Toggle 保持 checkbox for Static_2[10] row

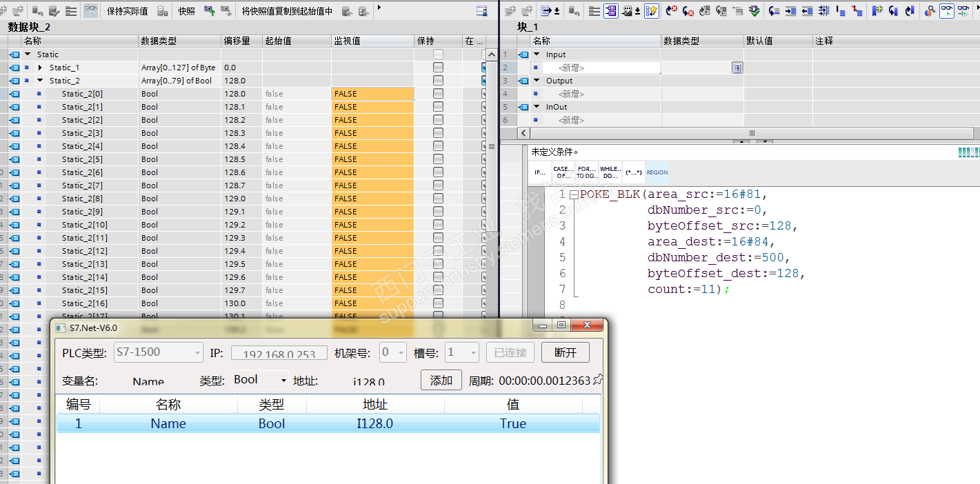438,225
